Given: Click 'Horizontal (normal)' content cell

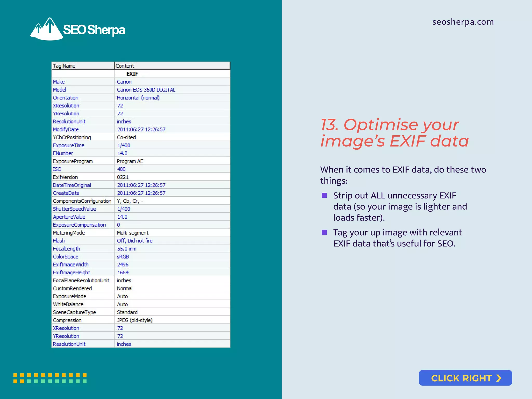Looking at the screenshot, I should pyautogui.click(x=172, y=98).
